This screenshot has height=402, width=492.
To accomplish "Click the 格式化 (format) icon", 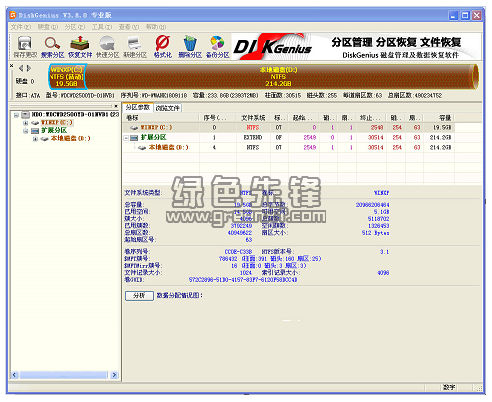I will (162, 43).
